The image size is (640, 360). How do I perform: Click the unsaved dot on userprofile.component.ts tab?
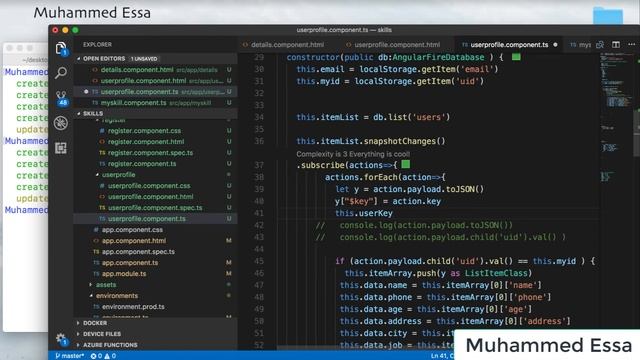coord(555,45)
